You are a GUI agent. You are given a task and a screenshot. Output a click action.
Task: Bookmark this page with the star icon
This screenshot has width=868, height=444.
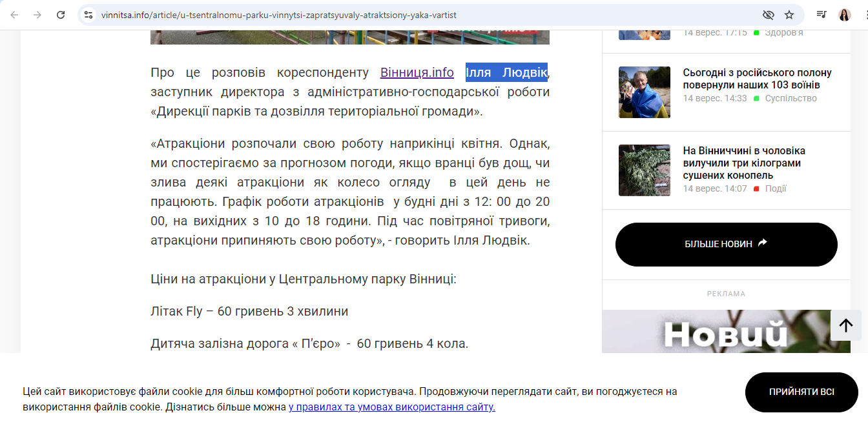click(789, 15)
